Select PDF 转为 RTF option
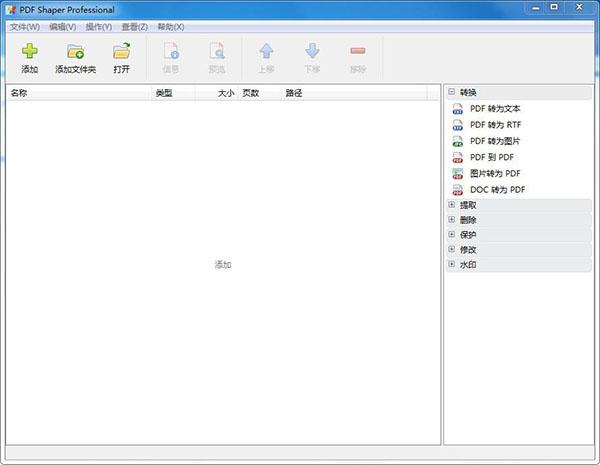 click(494, 125)
